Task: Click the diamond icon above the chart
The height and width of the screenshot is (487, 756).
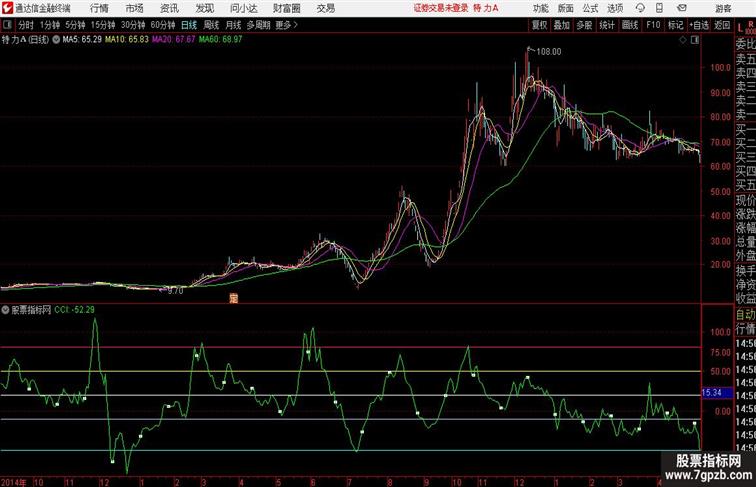Action: pos(683,40)
